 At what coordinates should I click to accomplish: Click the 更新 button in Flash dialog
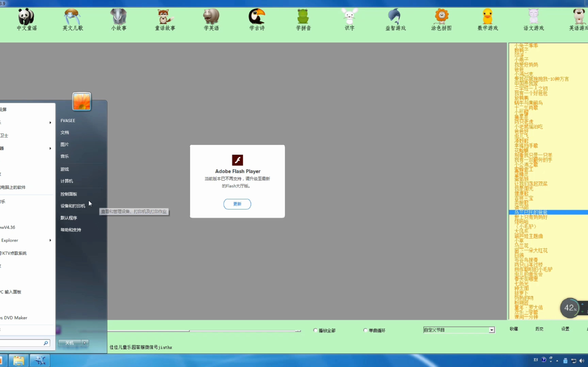click(x=237, y=204)
